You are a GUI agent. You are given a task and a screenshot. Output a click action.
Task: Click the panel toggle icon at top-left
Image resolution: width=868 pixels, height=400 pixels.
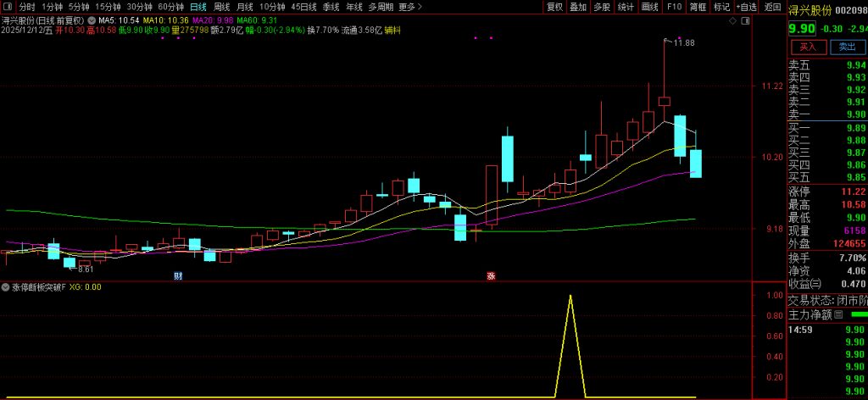point(8,6)
